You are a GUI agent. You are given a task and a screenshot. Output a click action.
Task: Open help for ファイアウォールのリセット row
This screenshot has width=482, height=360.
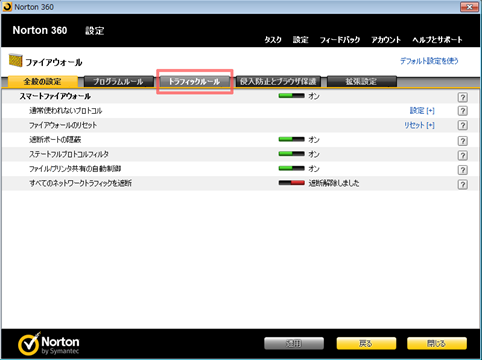click(462, 125)
